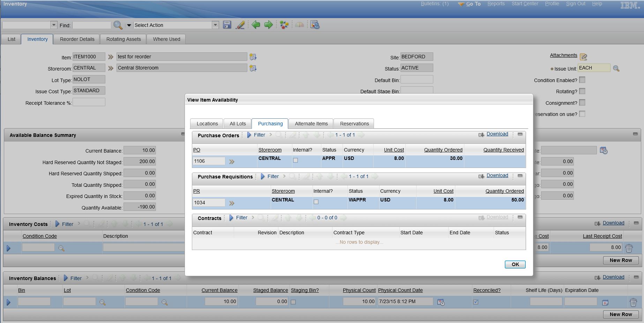Click the Find text input field
The image size is (644, 323).
click(91, 25)
